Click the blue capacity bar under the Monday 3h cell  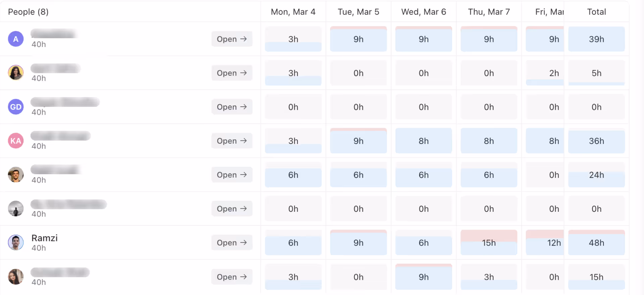coord(293,47)
